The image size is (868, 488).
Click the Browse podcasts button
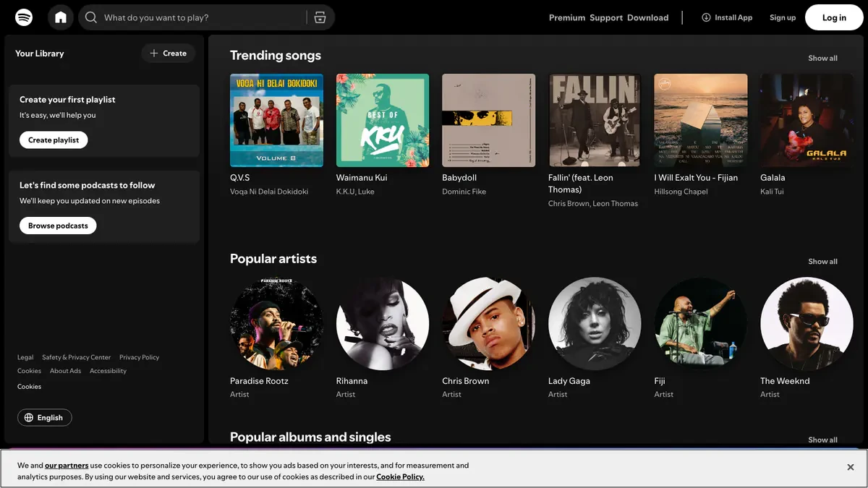(x=58, y=226)
